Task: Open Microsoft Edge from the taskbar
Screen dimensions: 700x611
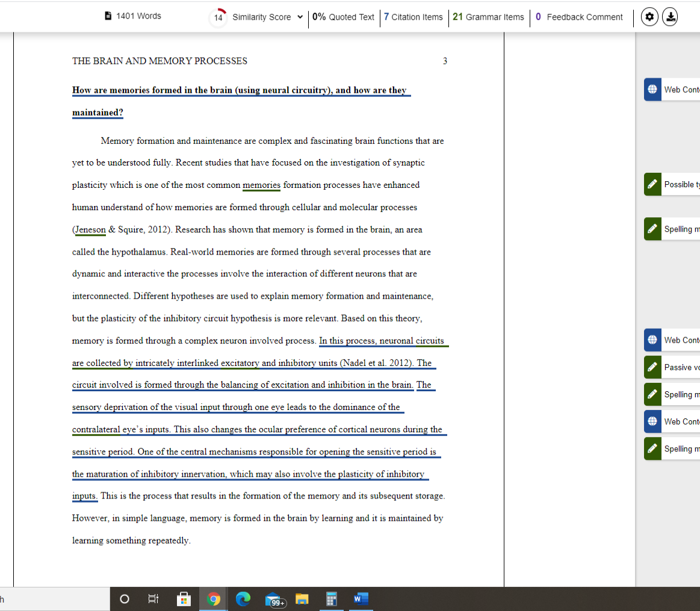Action: coord(243,599)
